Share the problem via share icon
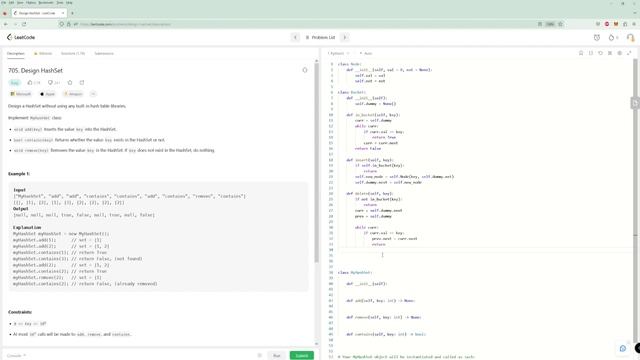 [x=82, y=82]
